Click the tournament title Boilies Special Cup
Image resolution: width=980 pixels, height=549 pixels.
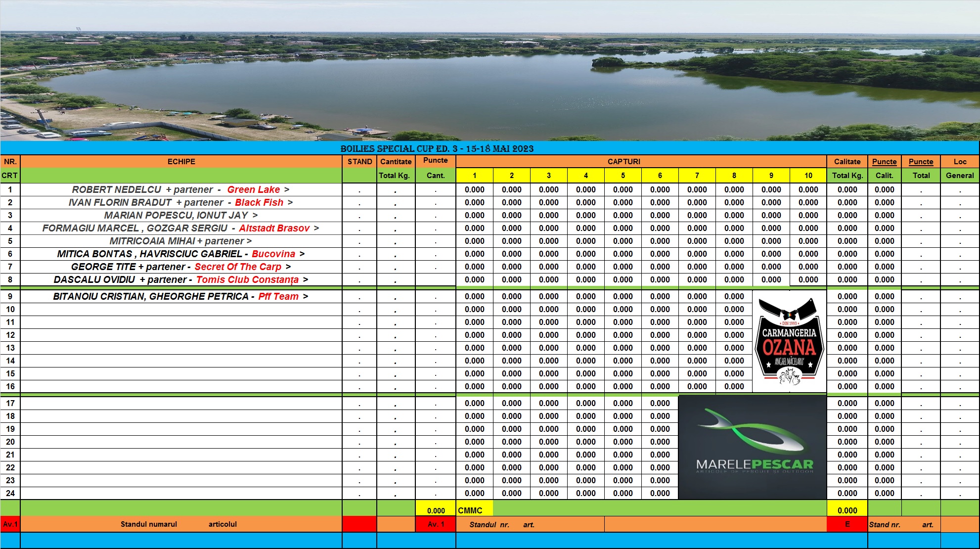tap(437, 148)
